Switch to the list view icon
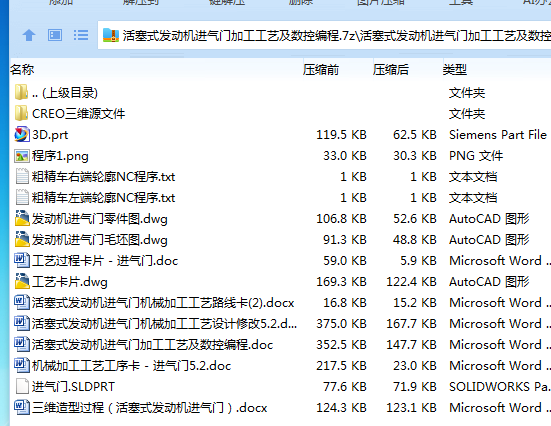This screenshot has height=426, width=551. (x=81, y=35)
